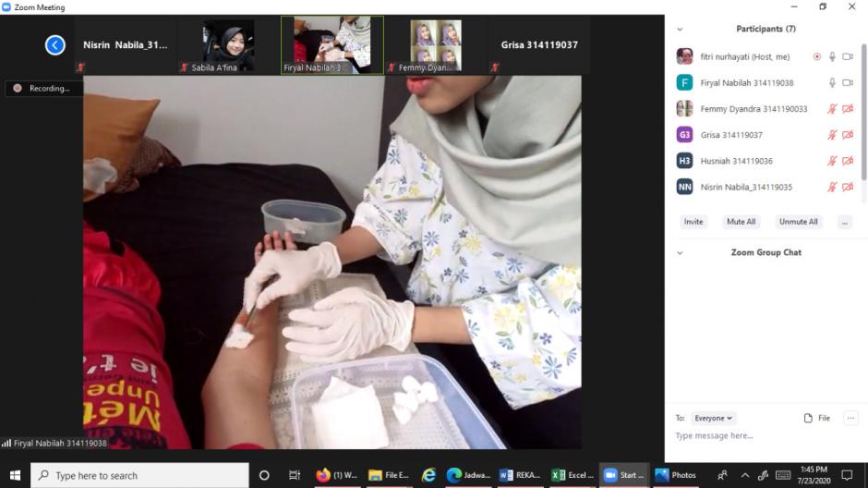Open the Photos app in the taskbar
This screenshot has height=488, width=868.
click(675, 475)
